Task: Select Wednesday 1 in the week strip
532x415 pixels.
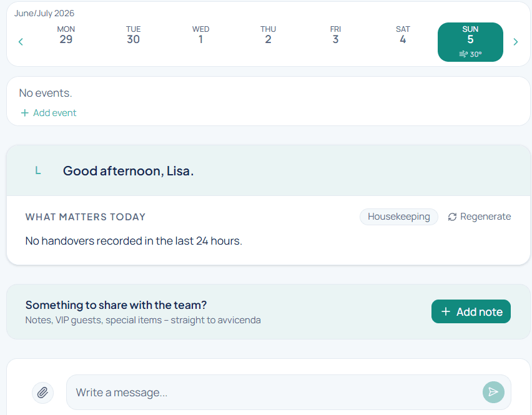Action: pyautogui.click(x=200, y=35)
